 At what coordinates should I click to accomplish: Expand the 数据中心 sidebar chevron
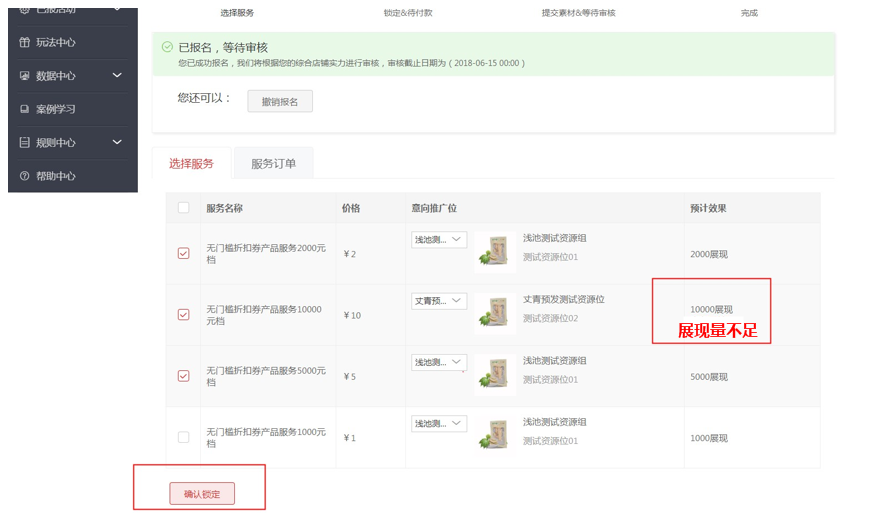point(117,76)
